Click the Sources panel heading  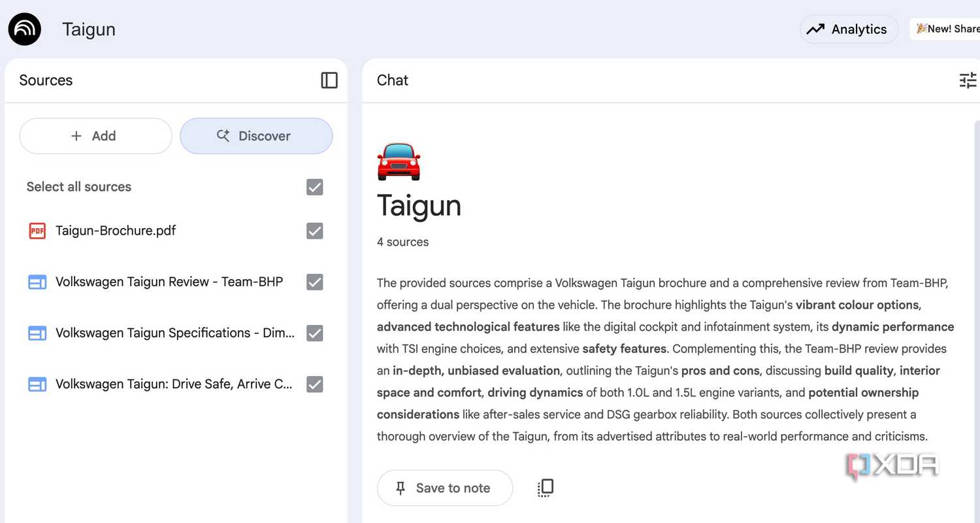pos(46,80)
